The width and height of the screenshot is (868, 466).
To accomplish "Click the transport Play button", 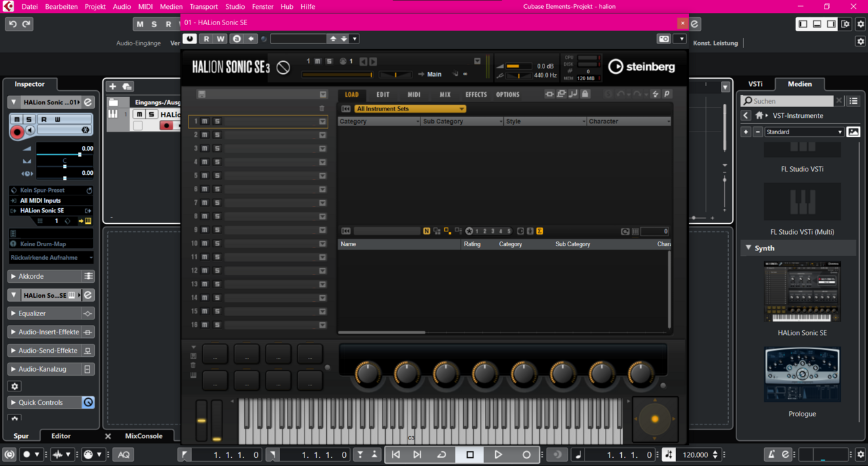I will 498,454.
